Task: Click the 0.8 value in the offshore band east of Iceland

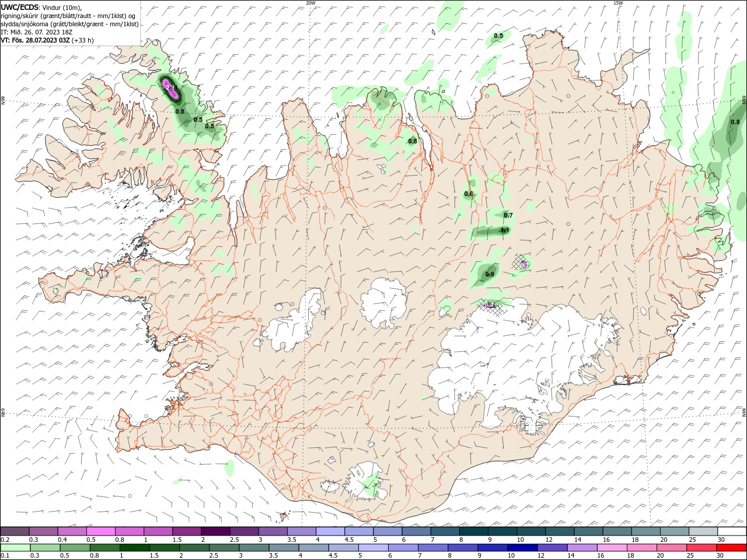Action: pos(735,122)
